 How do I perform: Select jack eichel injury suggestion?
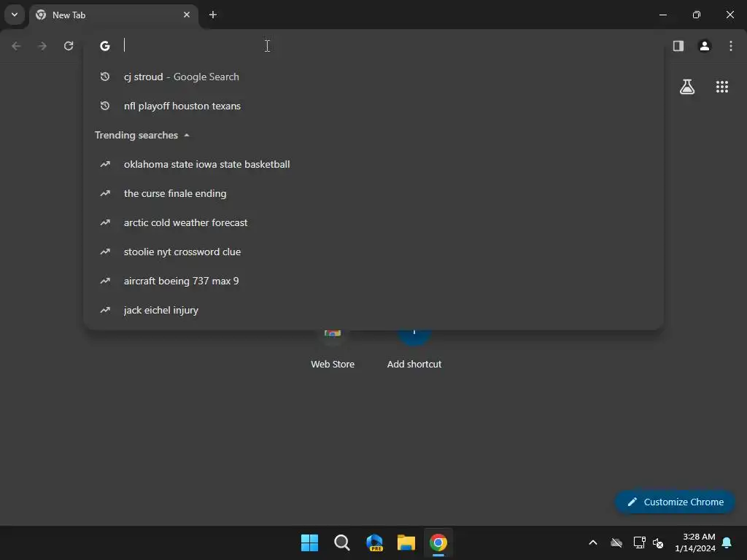click(x=373, y=310)
